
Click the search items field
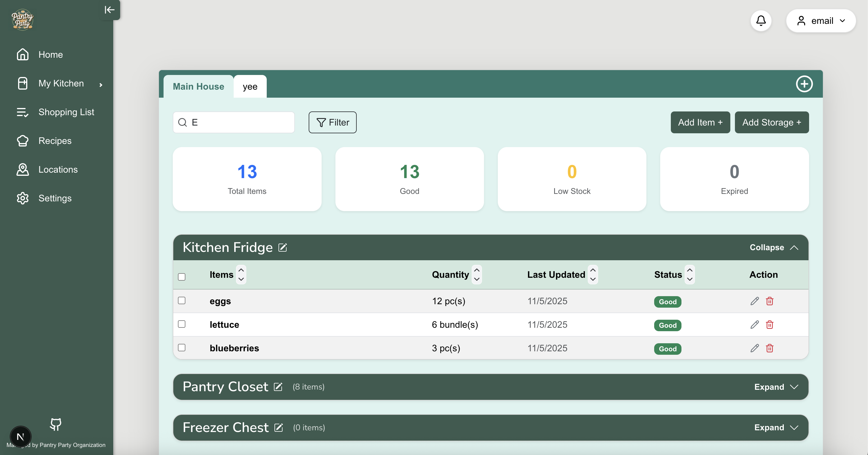click(x=234, y=122)
